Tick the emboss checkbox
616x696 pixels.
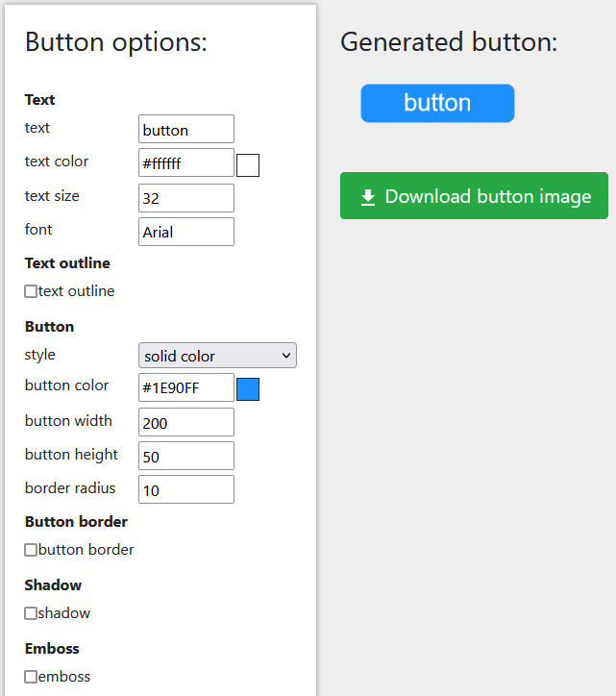(x=31, y=677)
